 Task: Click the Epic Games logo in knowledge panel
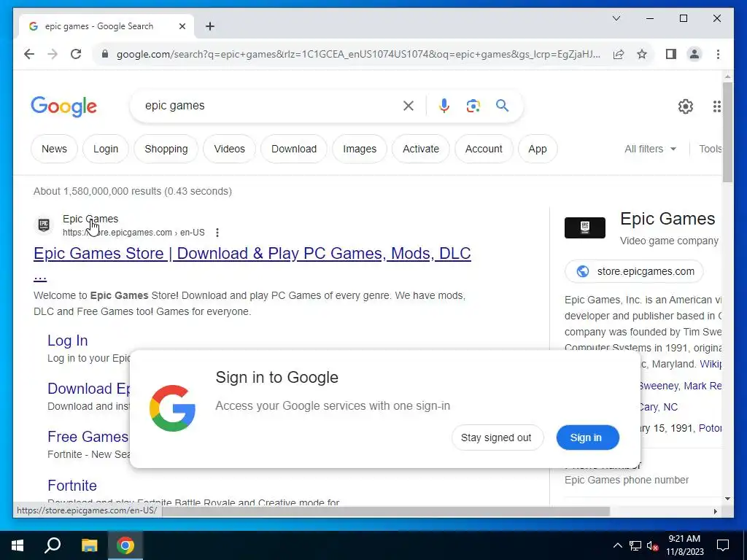[x=584, y=227]
